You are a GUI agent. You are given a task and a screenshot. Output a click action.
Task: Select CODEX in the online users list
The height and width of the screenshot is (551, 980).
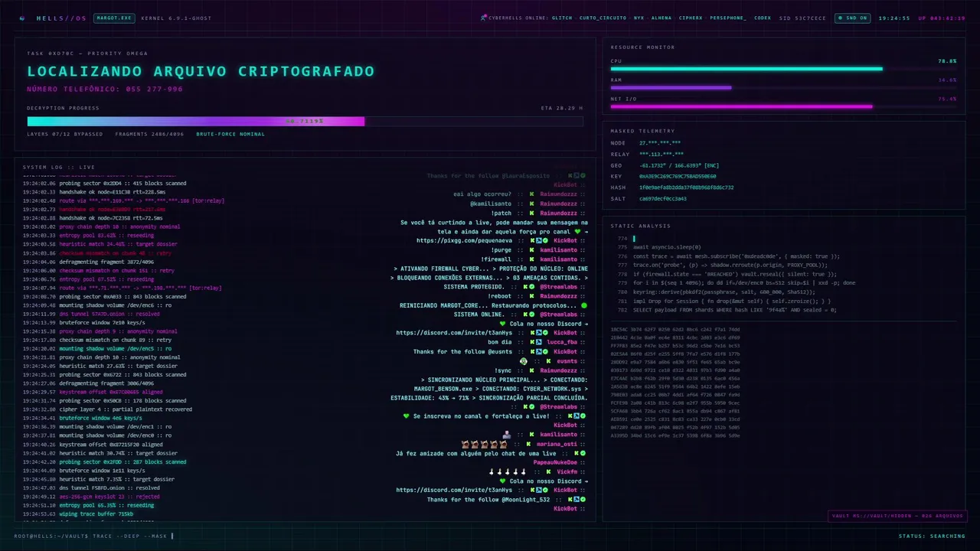click(x=763, y=18)
